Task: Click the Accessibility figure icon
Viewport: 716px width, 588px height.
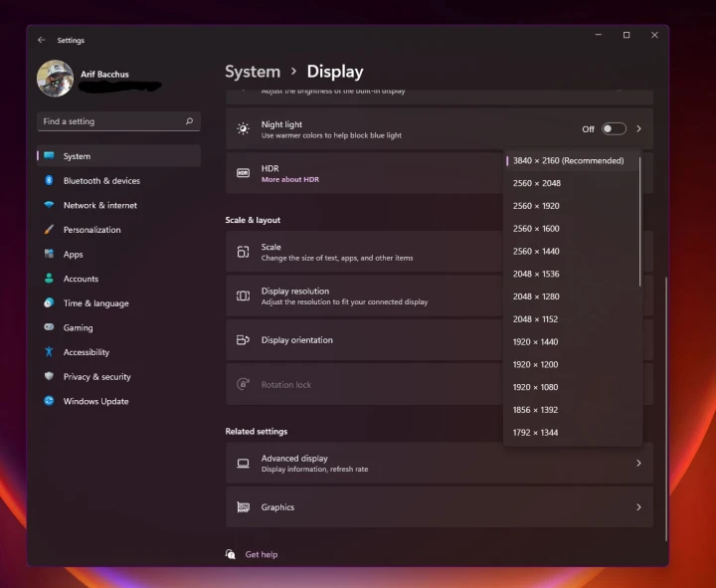Action: tap(49, 352)
